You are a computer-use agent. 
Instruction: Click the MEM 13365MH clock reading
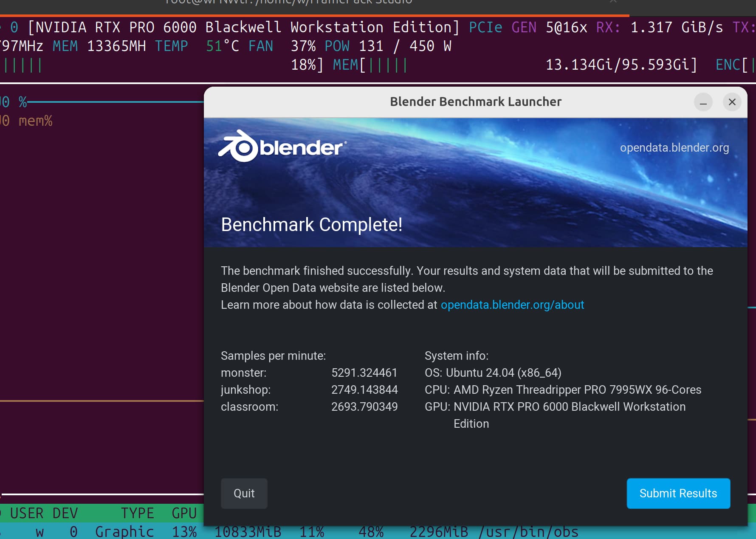[99, 46]
